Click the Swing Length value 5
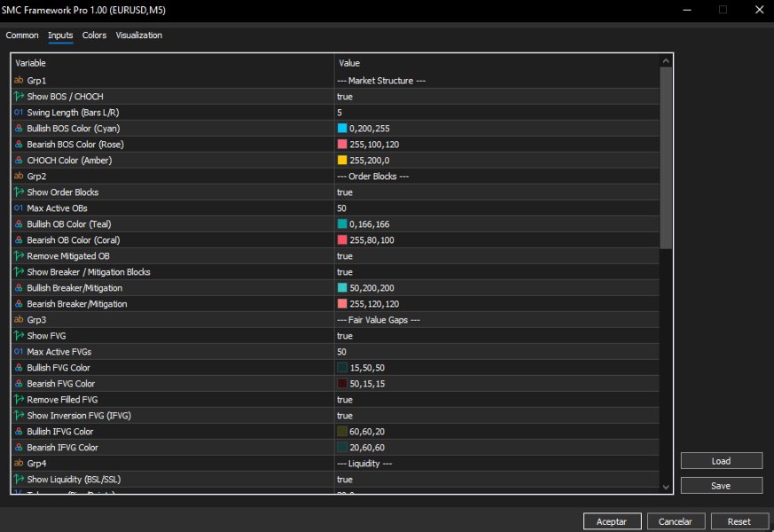This screenshot has width=774, height=532. (339, 113)
